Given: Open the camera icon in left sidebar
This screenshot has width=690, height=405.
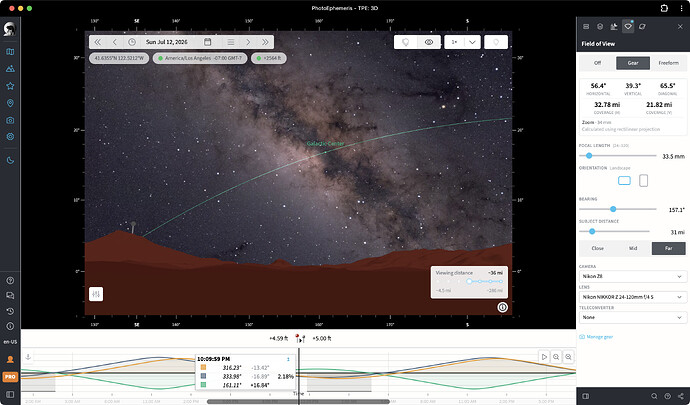Looking at the screenshot, I should (10, 120).
